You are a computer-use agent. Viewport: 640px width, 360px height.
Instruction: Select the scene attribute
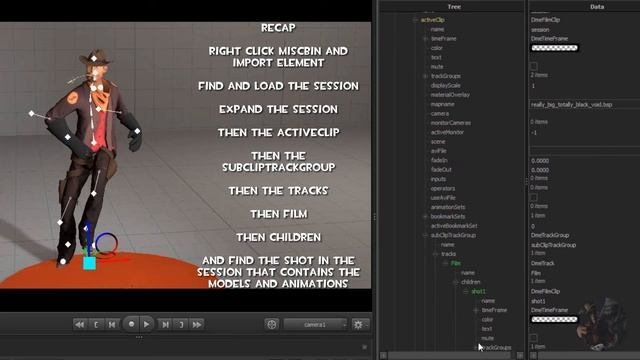[x=438, y=142]
